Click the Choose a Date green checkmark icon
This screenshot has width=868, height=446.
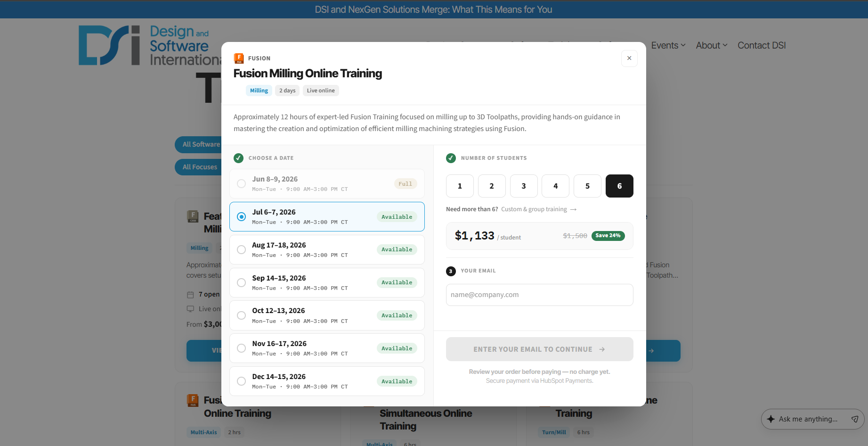tap(239, 158)
